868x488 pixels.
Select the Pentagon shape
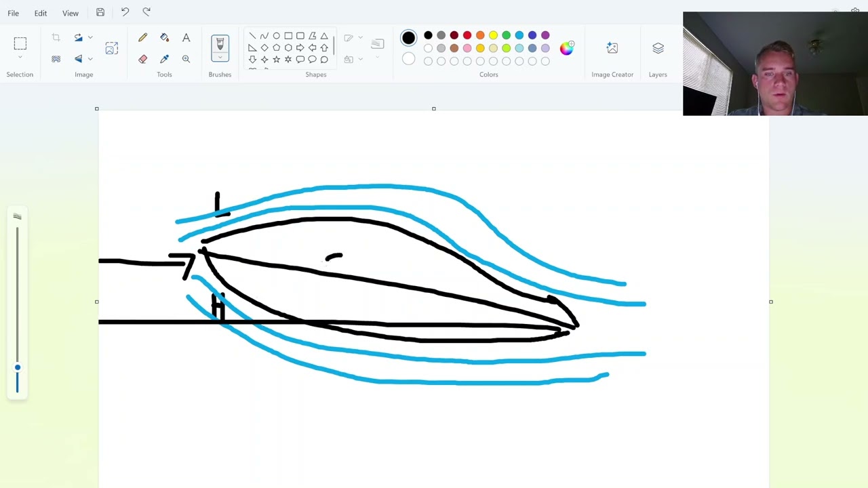276,48
